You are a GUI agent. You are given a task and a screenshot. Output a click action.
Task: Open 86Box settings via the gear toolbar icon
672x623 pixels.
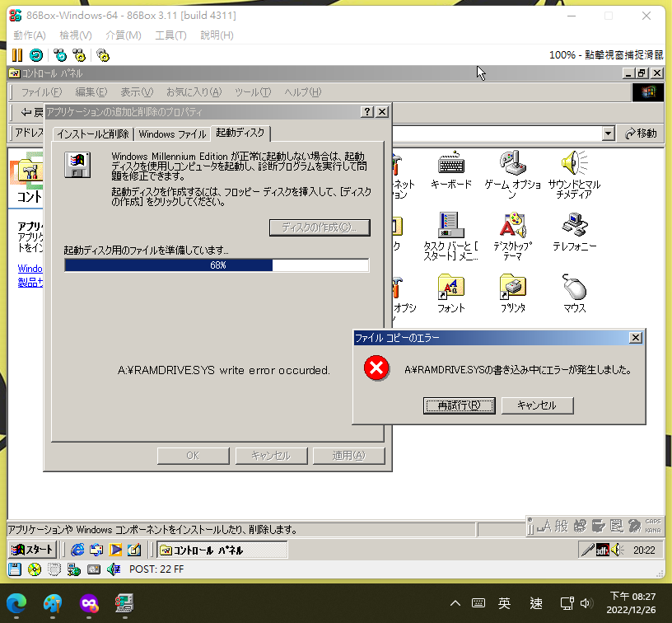(102, 55)
